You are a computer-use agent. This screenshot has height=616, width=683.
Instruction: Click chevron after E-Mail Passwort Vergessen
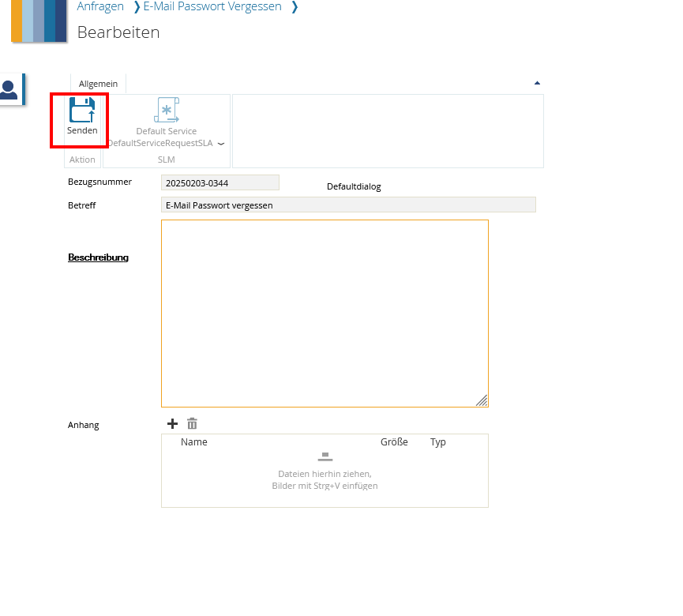(x=295, y=7)
